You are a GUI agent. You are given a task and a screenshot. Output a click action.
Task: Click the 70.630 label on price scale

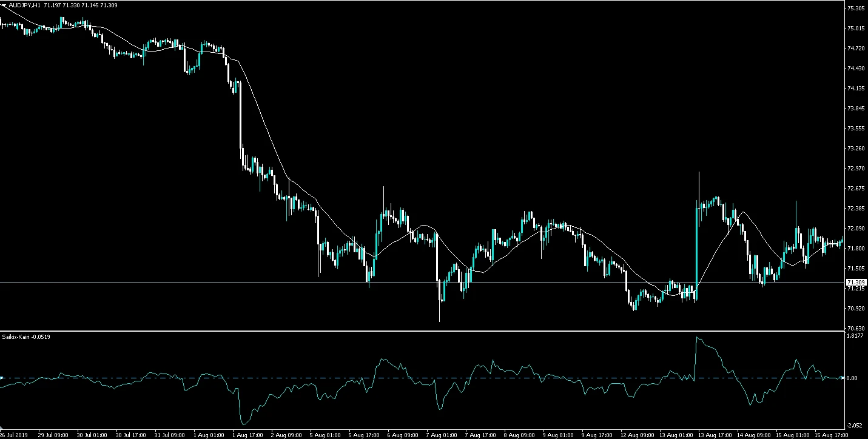(x=855, y=328)
